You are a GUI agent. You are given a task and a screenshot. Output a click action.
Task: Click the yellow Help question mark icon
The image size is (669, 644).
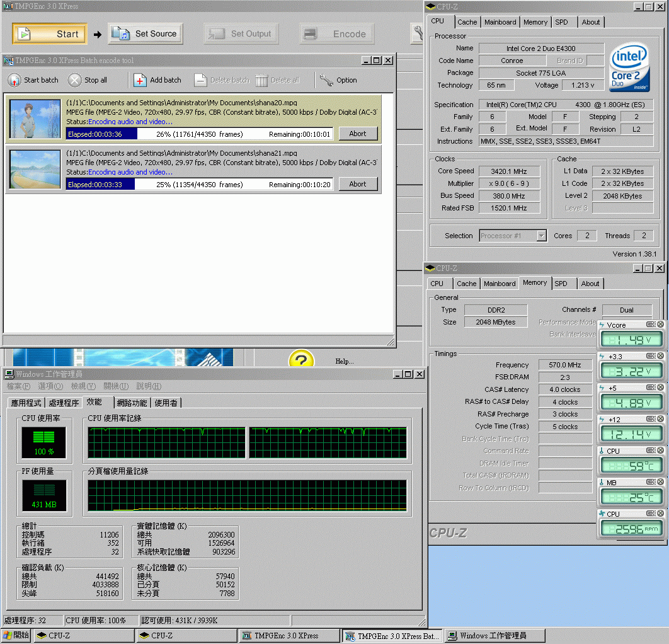(301, 359)
